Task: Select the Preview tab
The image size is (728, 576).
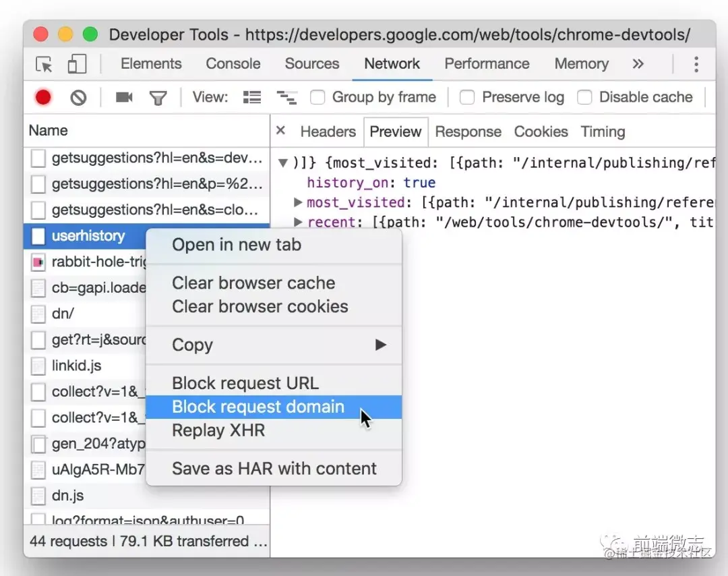Action: (x=396, y=132)
